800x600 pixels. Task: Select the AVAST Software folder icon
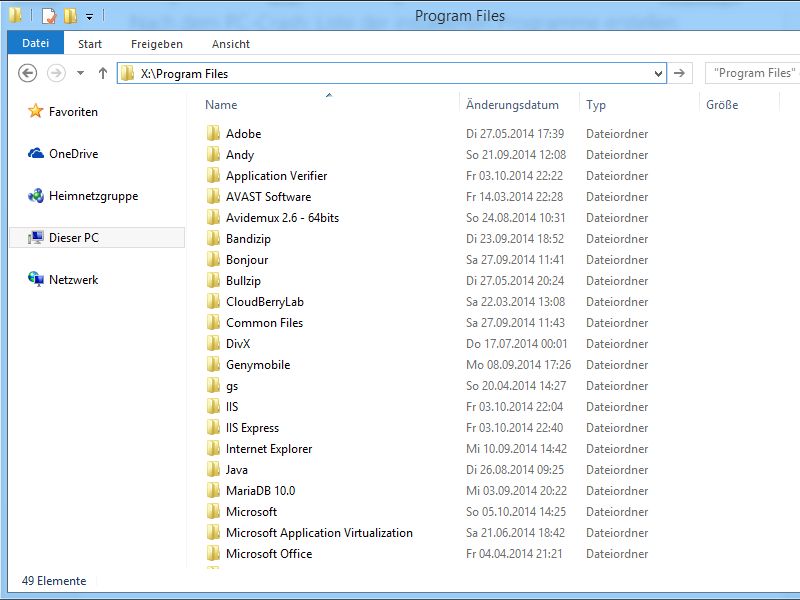pos(213,196)
